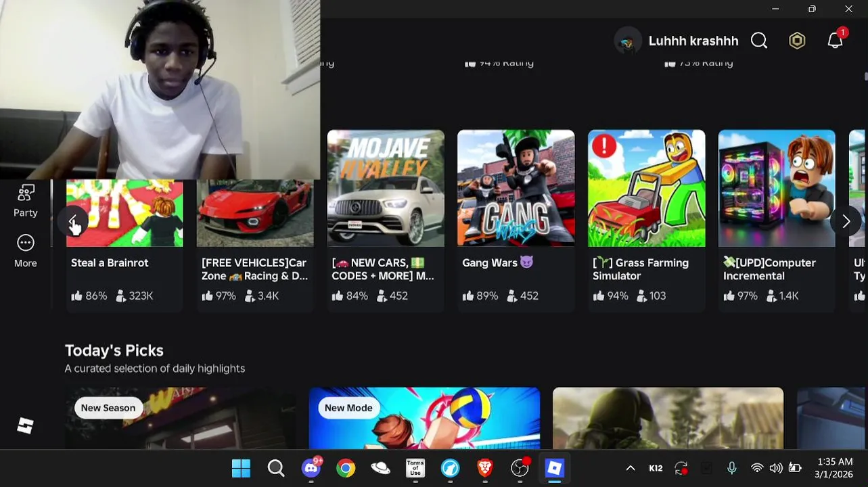Open the Car Zone red car thumbnail
Screen dimensions: 868x487
(x=255, y=213)
